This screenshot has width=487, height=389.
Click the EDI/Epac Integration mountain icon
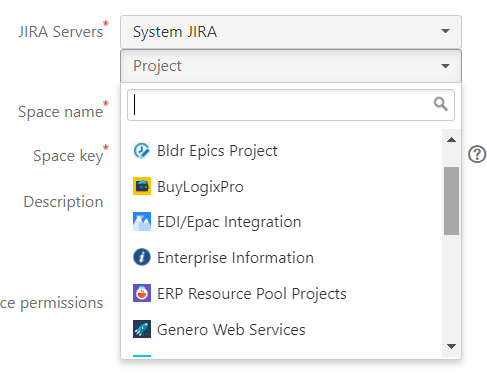click(x=142, y=222)
